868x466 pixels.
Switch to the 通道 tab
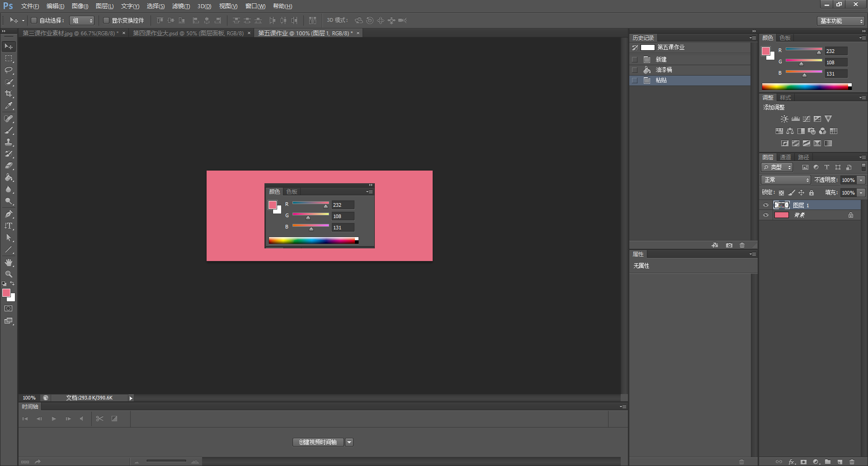(x=785, y=157)
